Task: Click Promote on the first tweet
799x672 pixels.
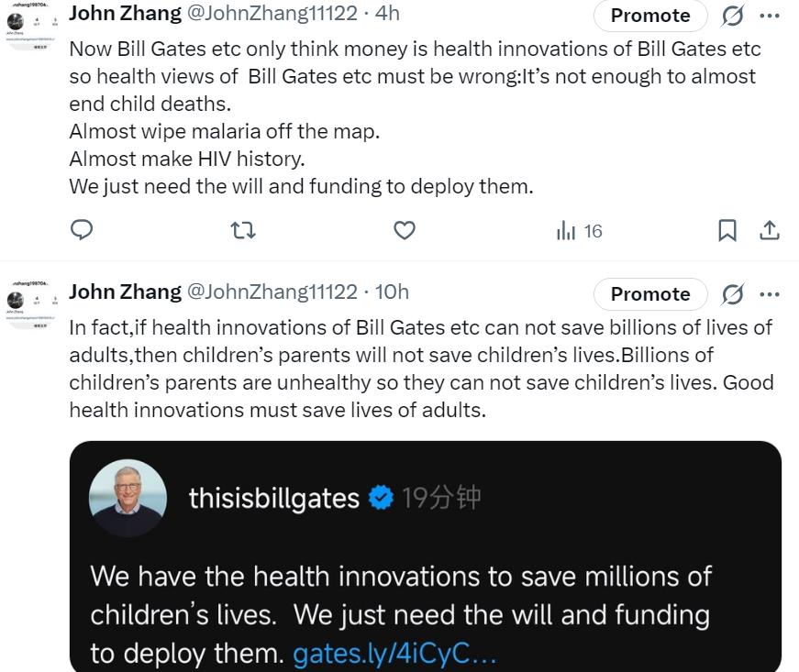Action: point(649,16)
